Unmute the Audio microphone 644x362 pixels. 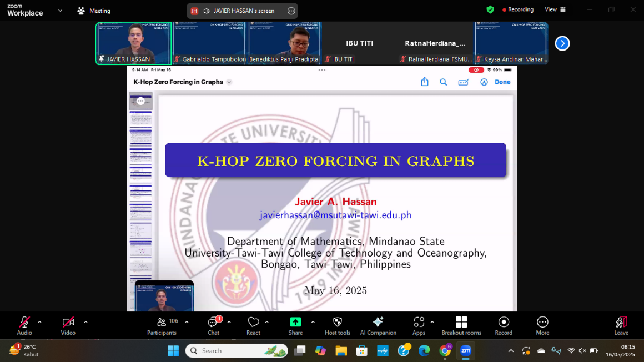coord(24,323)
